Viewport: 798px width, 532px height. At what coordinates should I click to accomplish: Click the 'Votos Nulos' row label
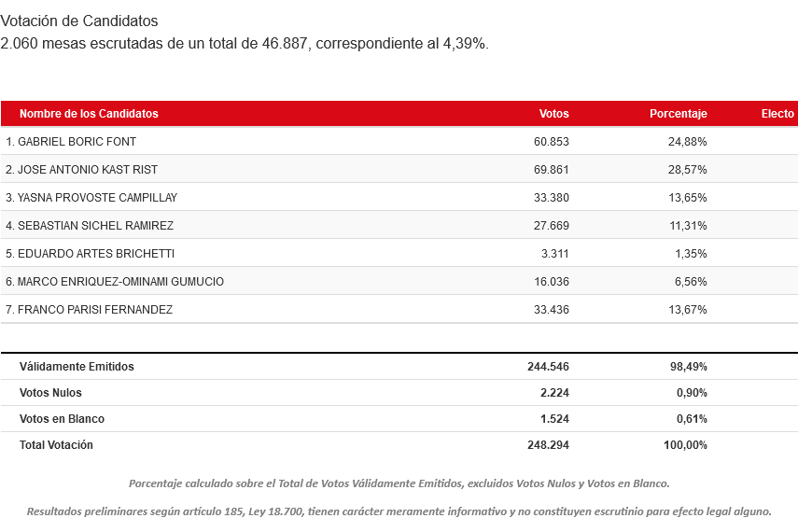pos(50,393)
